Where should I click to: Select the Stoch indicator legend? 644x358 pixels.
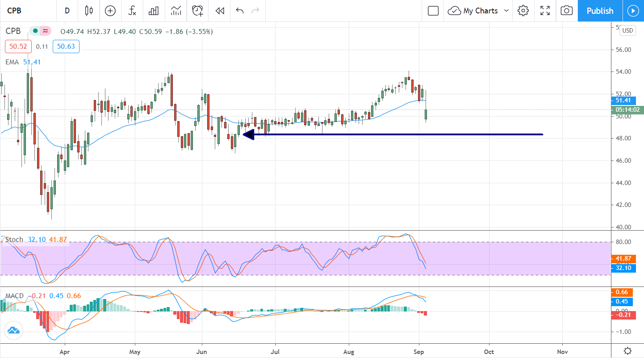[x=14, y=240]
